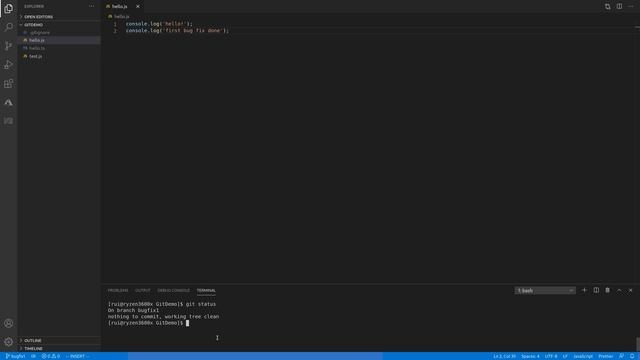Close the terminal panel
This screenshot has height=360, width=640.
[x=631, y=290]
